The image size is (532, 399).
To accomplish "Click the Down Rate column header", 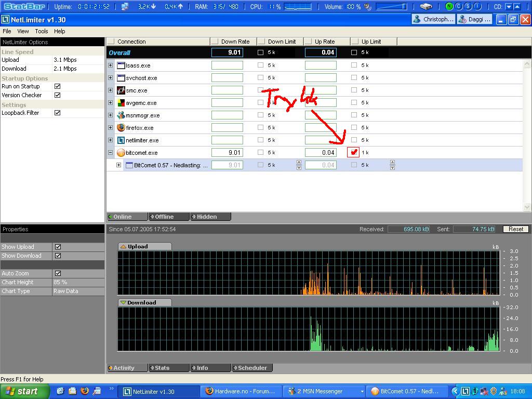I will point(233,42).
